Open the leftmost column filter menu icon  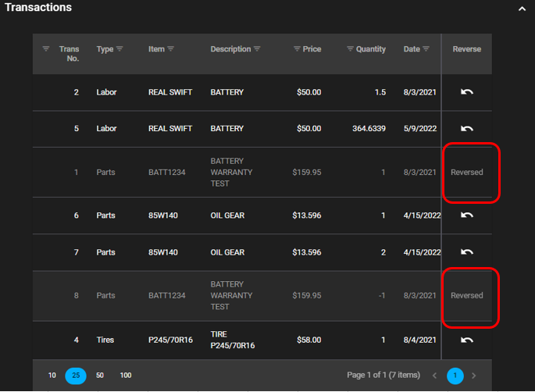click(45, 49)
